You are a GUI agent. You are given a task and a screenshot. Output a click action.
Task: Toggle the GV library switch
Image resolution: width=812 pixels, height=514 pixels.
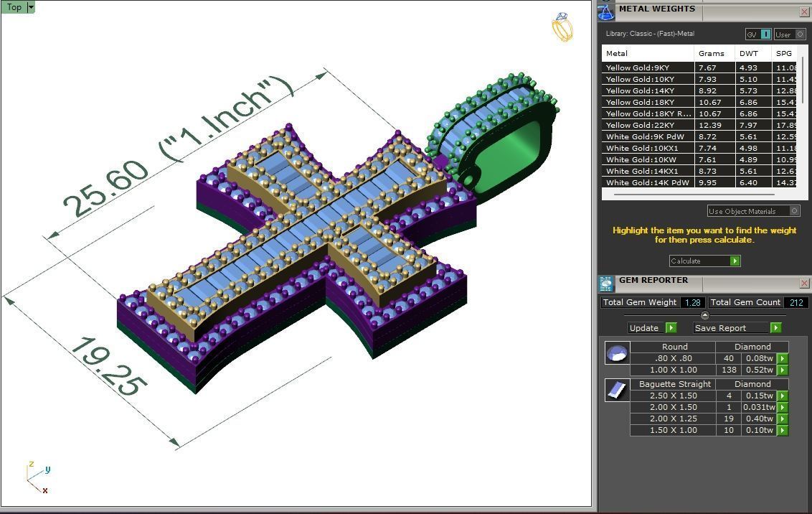765,34
